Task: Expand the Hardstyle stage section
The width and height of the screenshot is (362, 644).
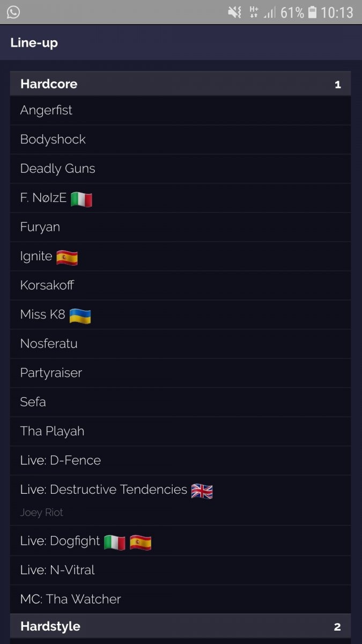Action: [x=180, y=626]
